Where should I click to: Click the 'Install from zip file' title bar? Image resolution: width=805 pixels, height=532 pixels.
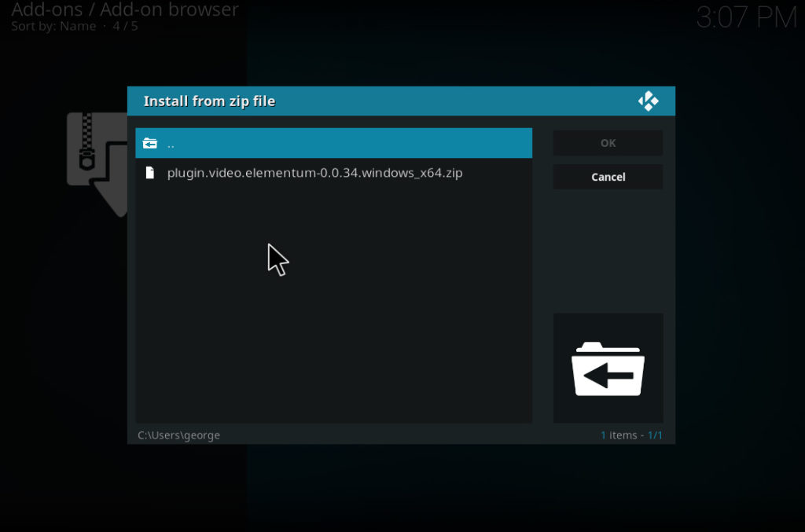coord(209,101)
